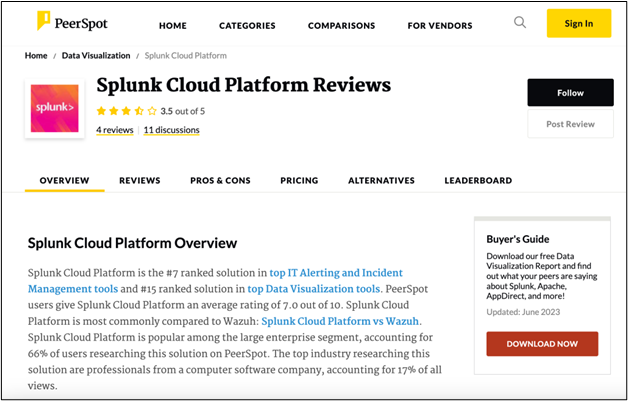Screen dimensions: 628x401
Task: Follow Splunk Cloud Platform
Action: click(570, 93)
